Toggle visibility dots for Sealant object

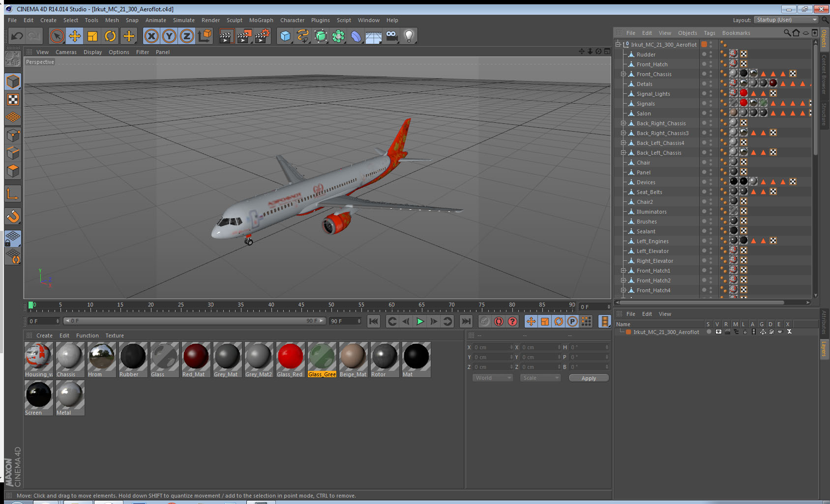pyautogui.click(x=711, y=231)
